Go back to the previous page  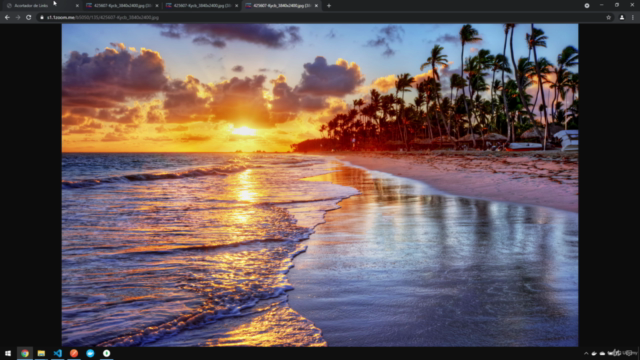[x=7, y=18]
